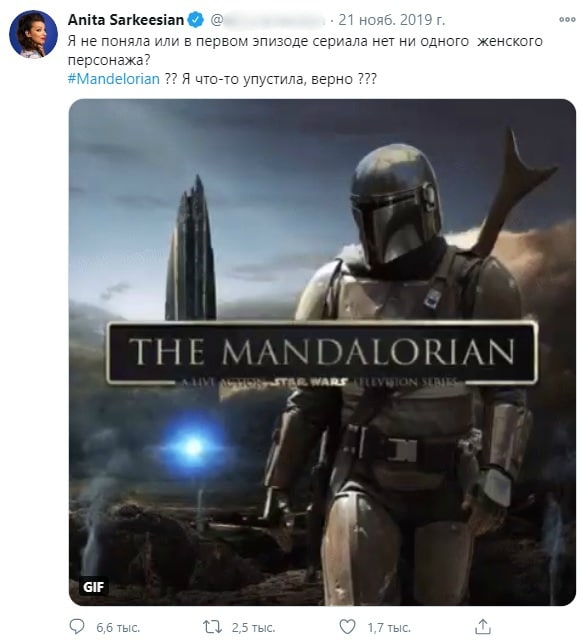Screen dimensions: 588x640
Task: Click the GIF badge on the media
Action: [93, 587]
